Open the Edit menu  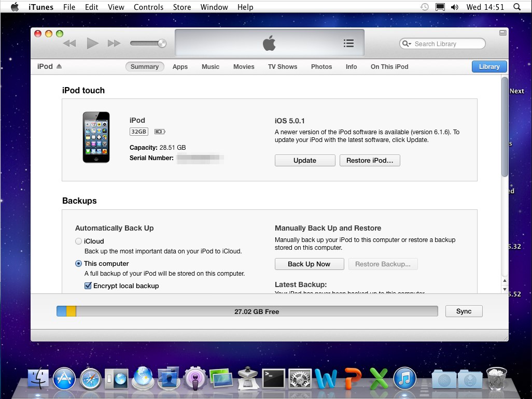pos(91,7)
